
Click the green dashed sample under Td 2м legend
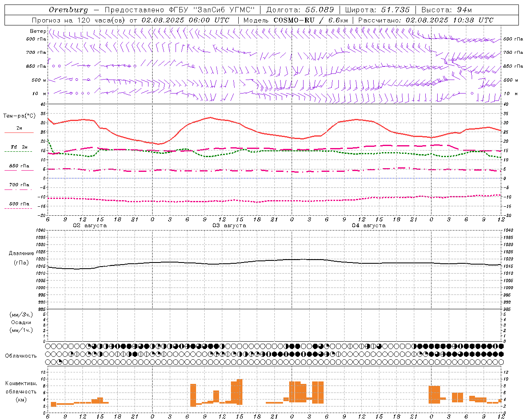pyautogui.click(x=18, y=152)
